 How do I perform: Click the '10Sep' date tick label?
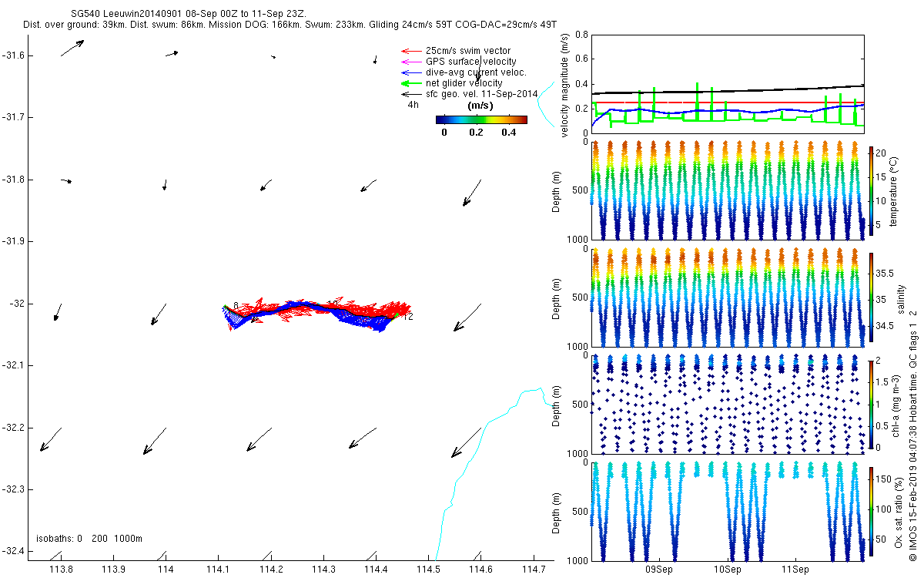pos(727,570)
